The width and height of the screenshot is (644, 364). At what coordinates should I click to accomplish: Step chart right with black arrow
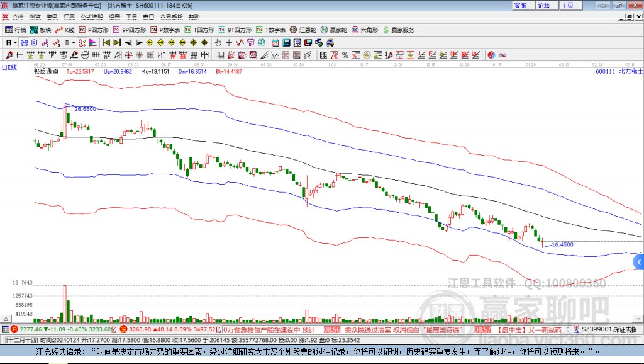coord(139,43)
